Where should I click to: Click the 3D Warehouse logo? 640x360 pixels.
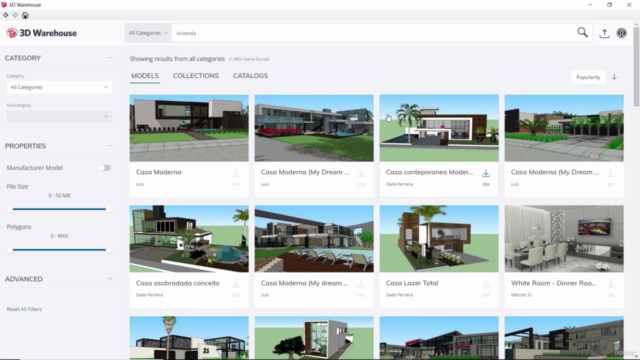(42, 33)
